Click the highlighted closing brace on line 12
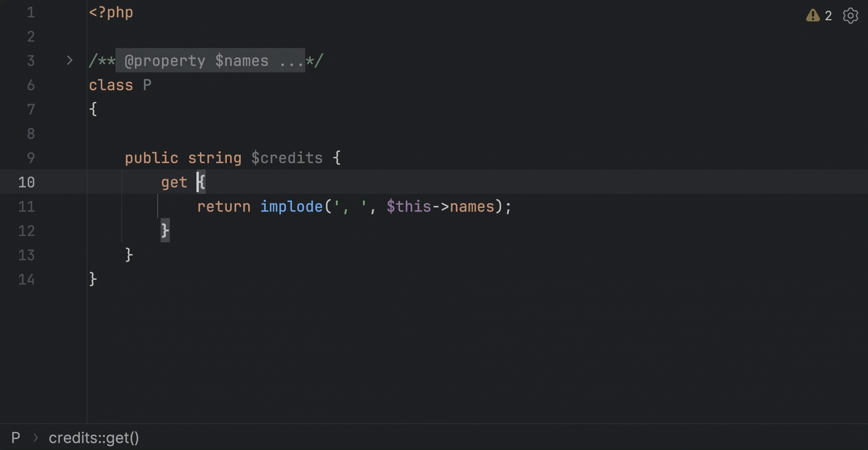Screen dimensions: 868x450 coord(165,231)
